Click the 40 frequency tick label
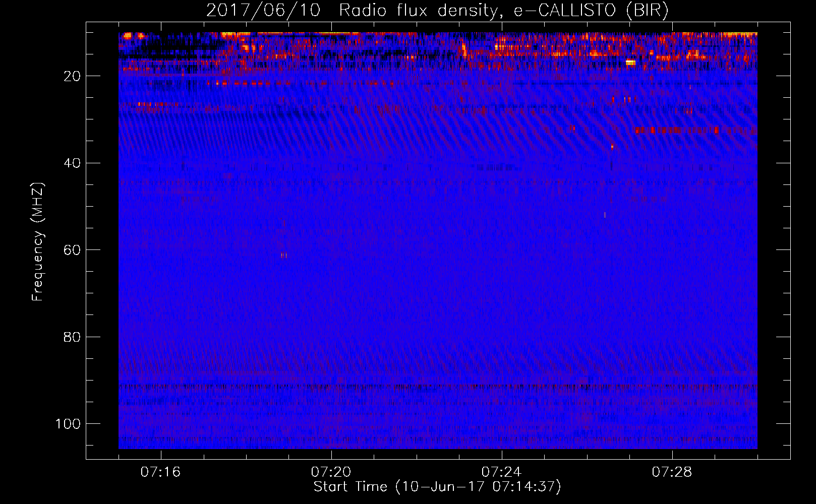 pos(72,163)
